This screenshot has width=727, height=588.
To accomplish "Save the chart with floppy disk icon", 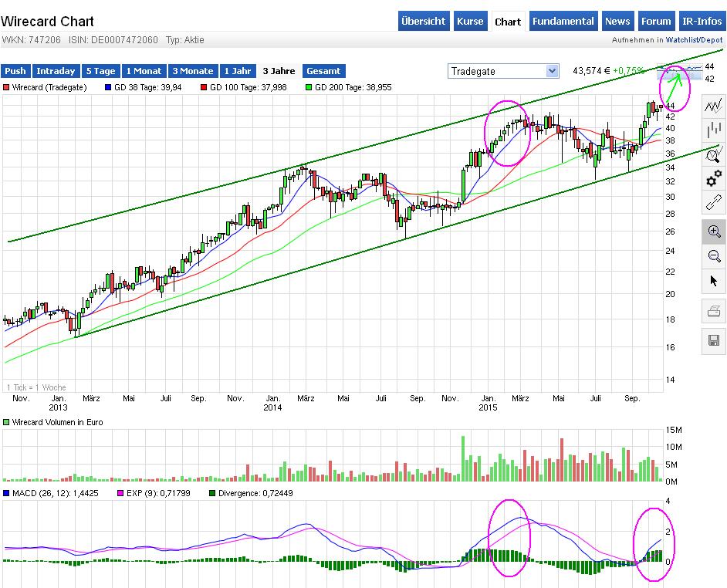I will [x=714, y=341].
